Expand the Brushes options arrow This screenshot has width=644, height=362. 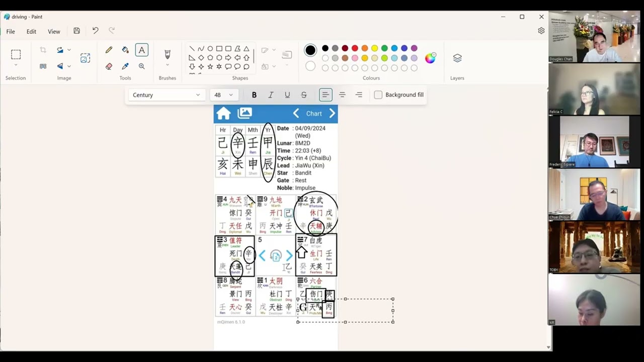pos(168,65)
